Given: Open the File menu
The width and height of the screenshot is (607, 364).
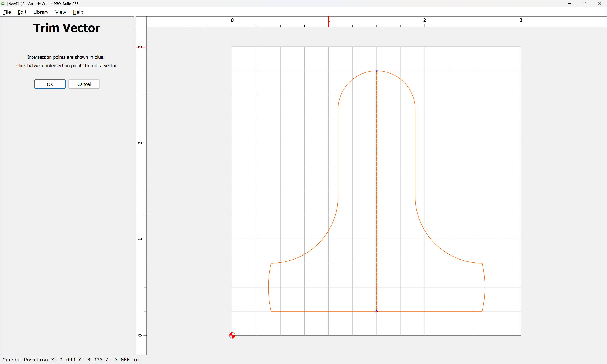Looking at the screenshot, I should coord(7,12).
